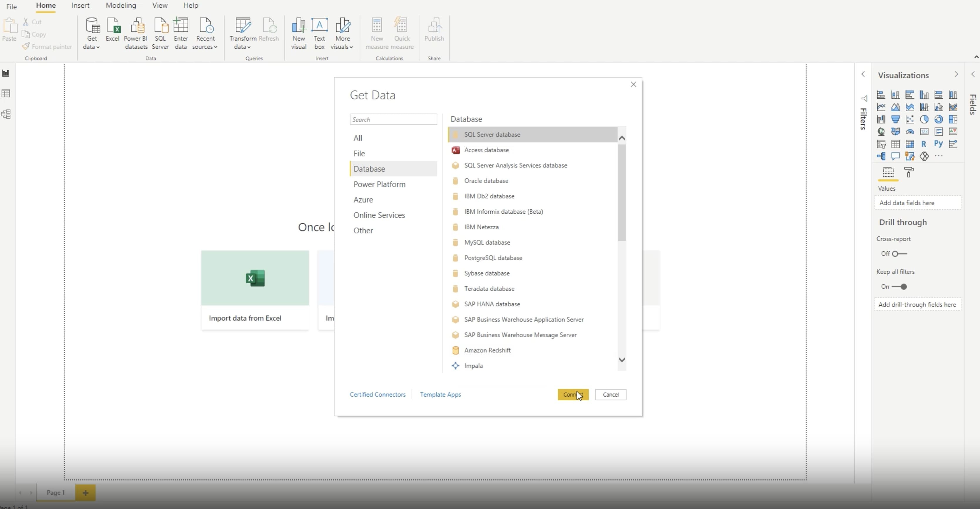Image resolution: width=980 pixels, height=509 pixels.
Task: Click the connector list scroll down arrow
Action: (622, 360)
